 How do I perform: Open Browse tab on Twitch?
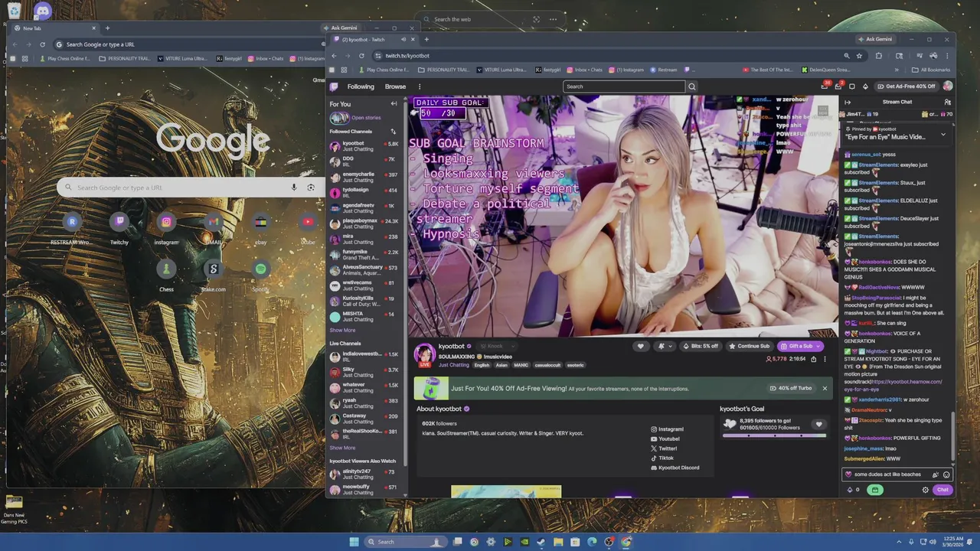(x=395, y=86)
